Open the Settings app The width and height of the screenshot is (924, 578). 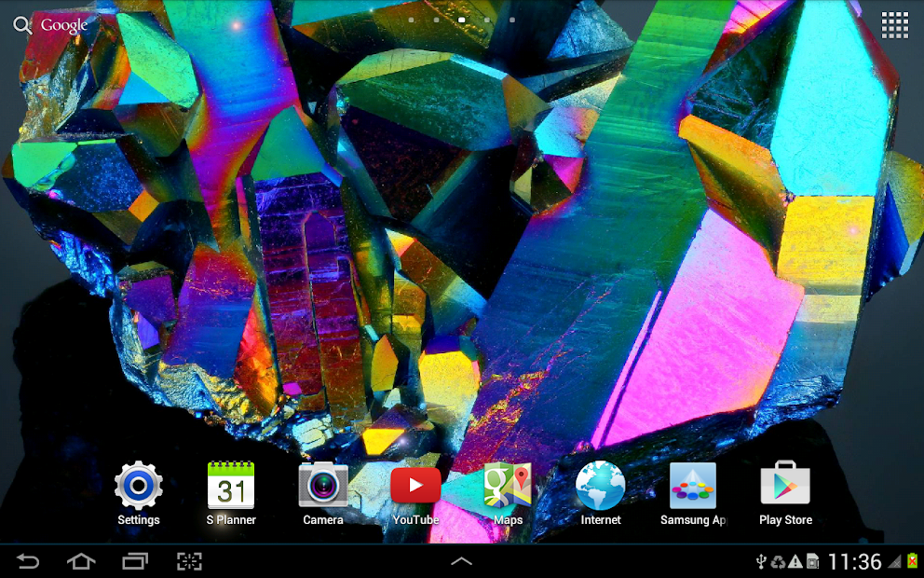click(x=139, y=493)
